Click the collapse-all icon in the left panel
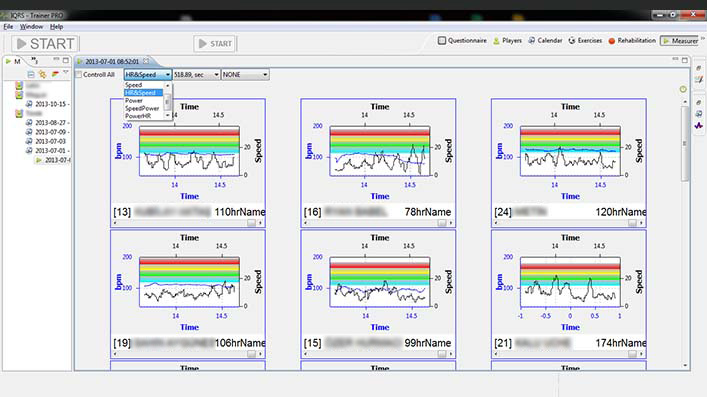The image size is (707, 397). click(31, 74)
